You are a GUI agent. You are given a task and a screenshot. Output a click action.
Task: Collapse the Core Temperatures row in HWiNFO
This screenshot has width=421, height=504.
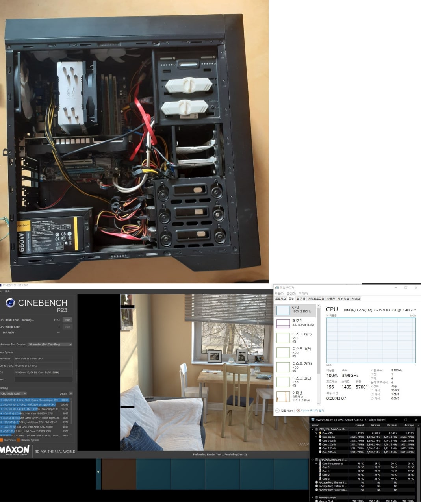(x=316, y=463)
